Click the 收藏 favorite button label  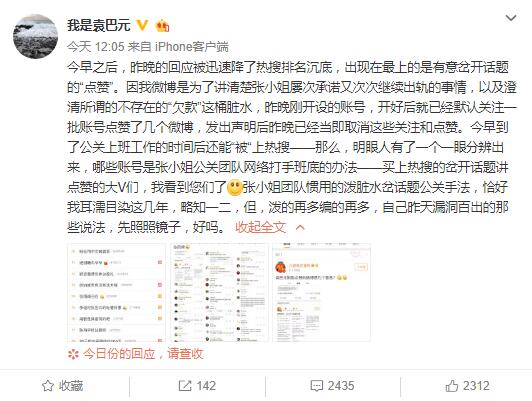(71, 386)
